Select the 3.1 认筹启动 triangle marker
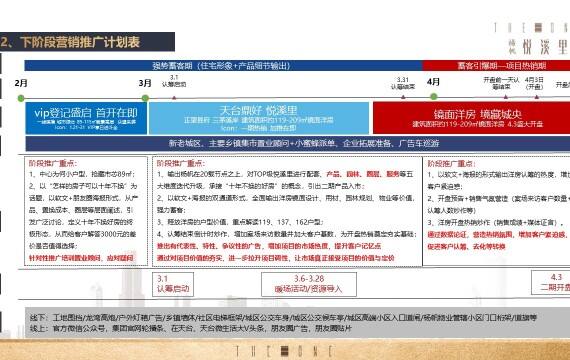The height and width of the screenshot is (360, 570). [x=174, y=98]
